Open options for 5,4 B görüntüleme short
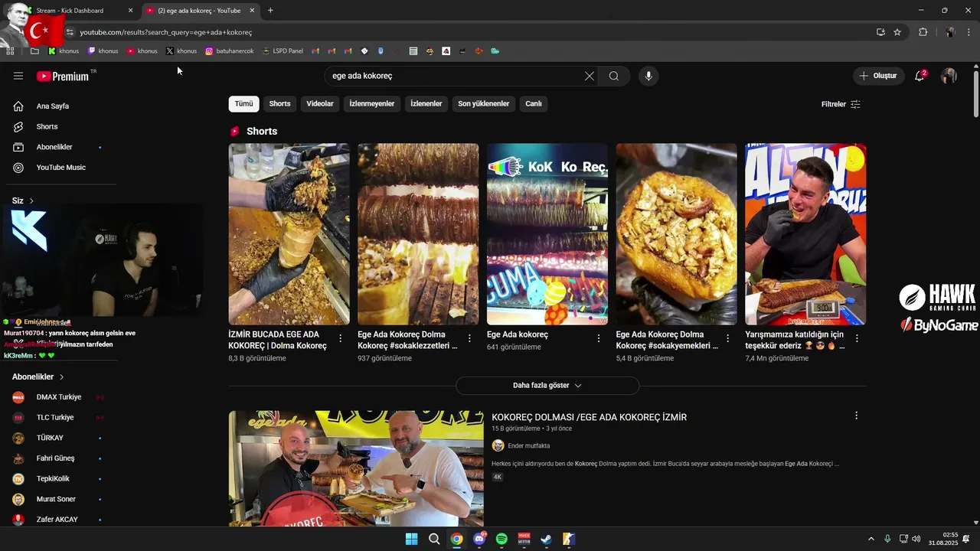The height and width of the screenshot is (551, 980). pyautogui.click(x=728, y=337)
